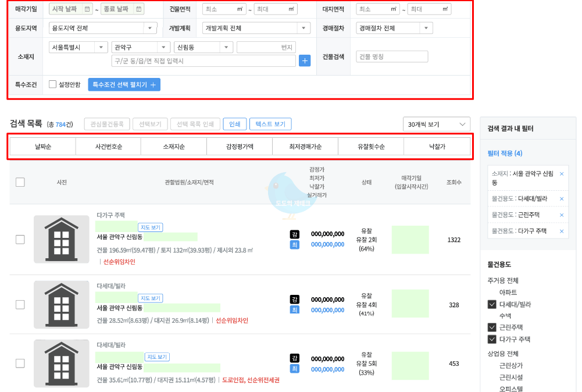Expand special conditions with 특수조건 선택 펼치기

pos(124,84)
